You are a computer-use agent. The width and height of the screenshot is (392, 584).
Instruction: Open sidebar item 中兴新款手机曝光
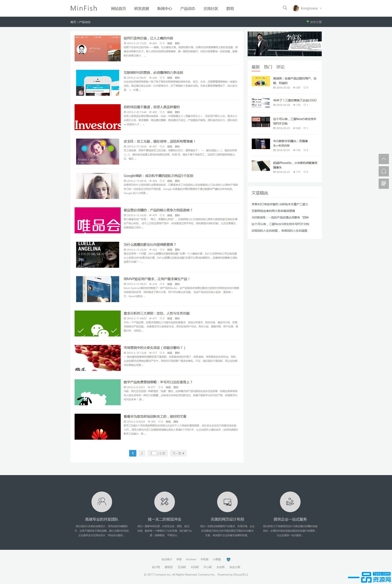point(290,143)
